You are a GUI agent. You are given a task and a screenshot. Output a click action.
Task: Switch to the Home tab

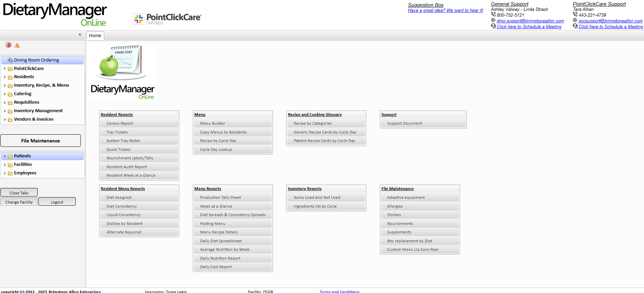tap(95, 35)
